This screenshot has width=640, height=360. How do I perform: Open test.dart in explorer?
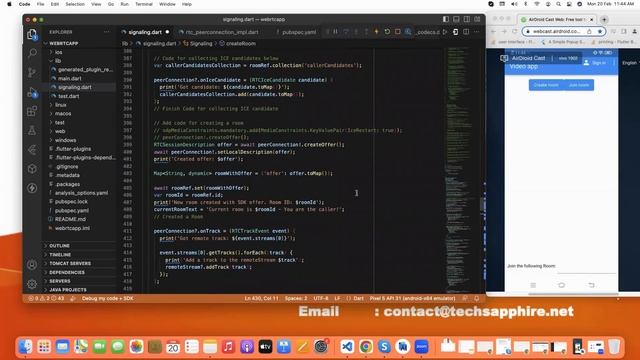(x=69, y=96)
